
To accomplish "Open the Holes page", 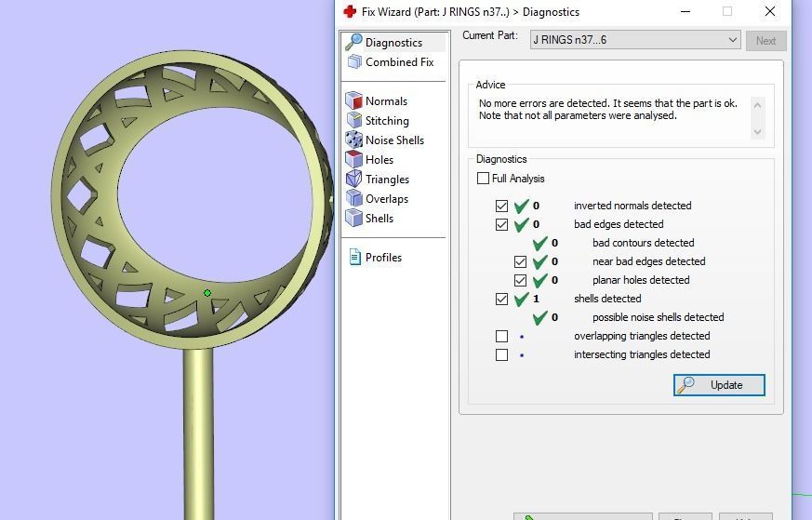I will [x=379, y=159].
